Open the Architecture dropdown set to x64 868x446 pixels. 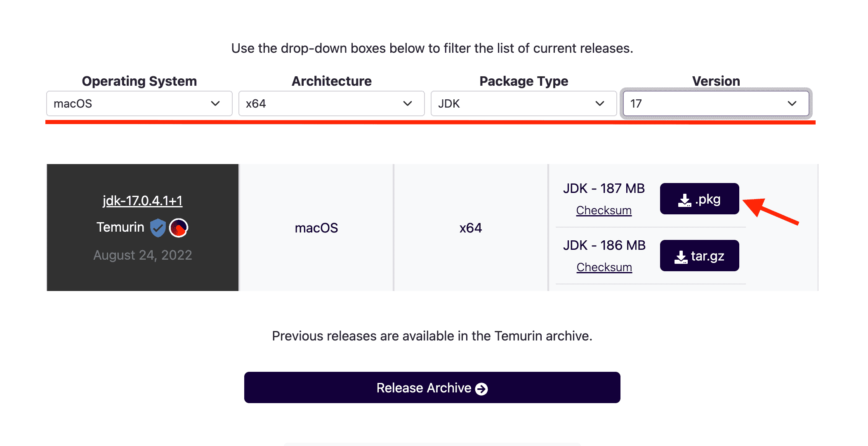pos(331,103)
